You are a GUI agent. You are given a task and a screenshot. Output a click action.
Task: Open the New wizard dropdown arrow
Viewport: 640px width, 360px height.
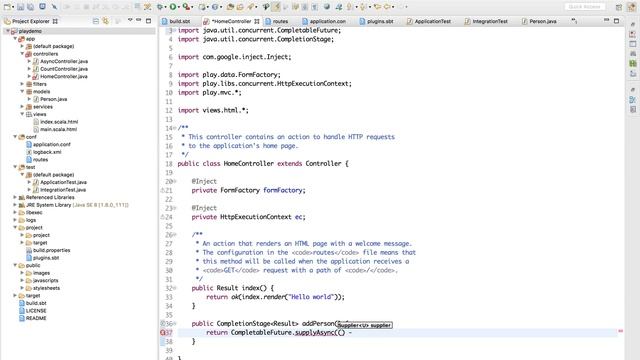click(13, 7)
